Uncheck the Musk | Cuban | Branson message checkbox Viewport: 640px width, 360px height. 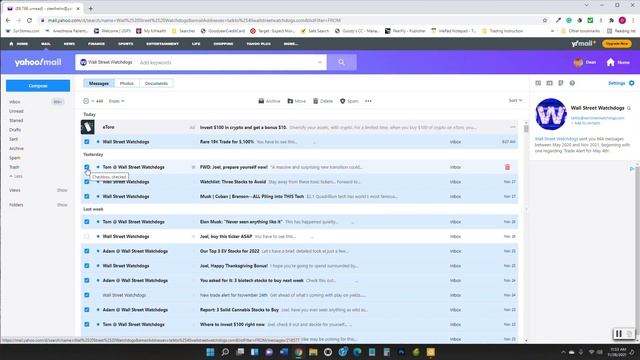point(87,196)
